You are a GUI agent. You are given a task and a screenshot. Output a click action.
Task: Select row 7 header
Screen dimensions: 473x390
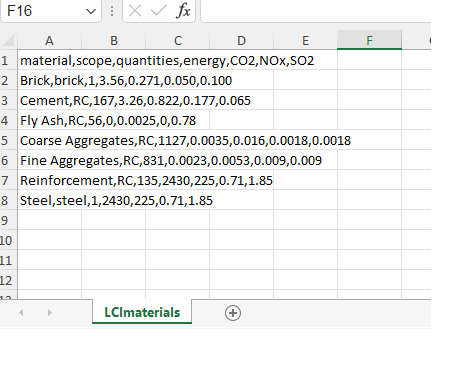coord(8,180)
